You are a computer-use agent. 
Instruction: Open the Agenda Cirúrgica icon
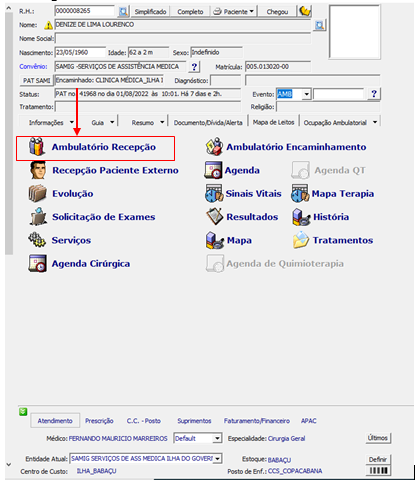pyautogui.click(x=37, y=263)
